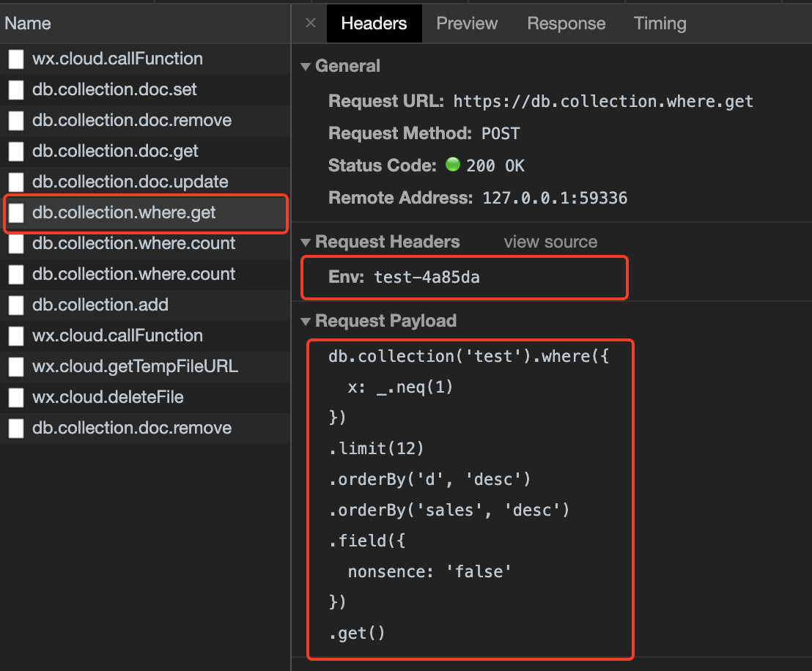Viewport: 812px width, 671px height.
Task: Switch to the Headers tab
Action: pyautogui.click(x=374, y=23)
